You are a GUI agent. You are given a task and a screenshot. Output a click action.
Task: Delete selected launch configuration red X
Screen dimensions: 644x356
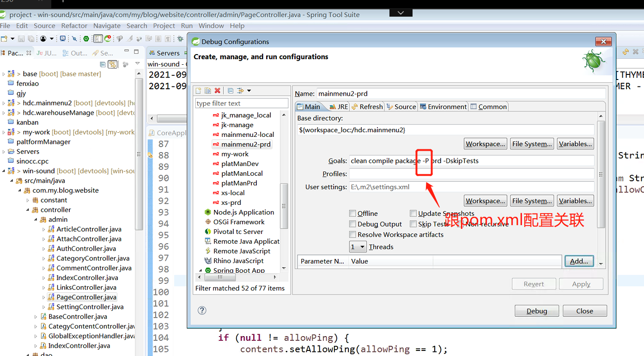click(217, 91)
